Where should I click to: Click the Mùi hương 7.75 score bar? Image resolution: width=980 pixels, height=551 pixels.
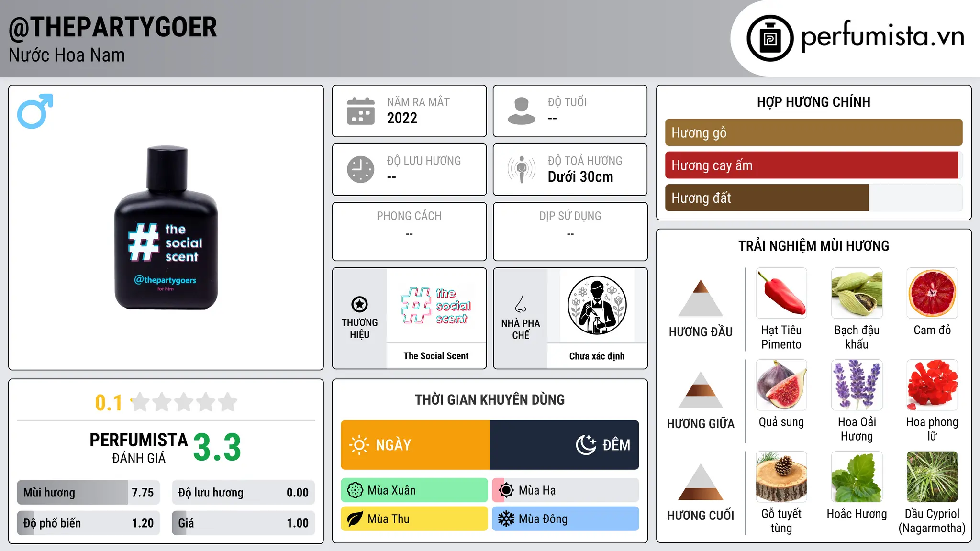coord(89,492)
